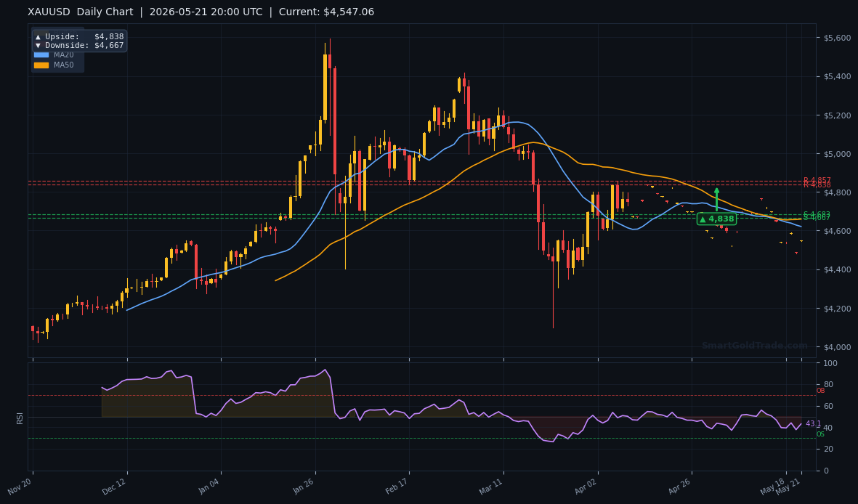Click the $5,200 price axis label
Screen dimensions: 858x504
(837, 115)
